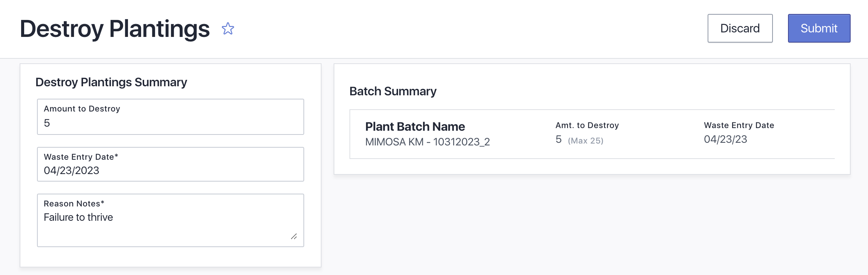The image size is (868, 275).
Task: Edit the Reason Notes text area
Action: tap(171, 220)
